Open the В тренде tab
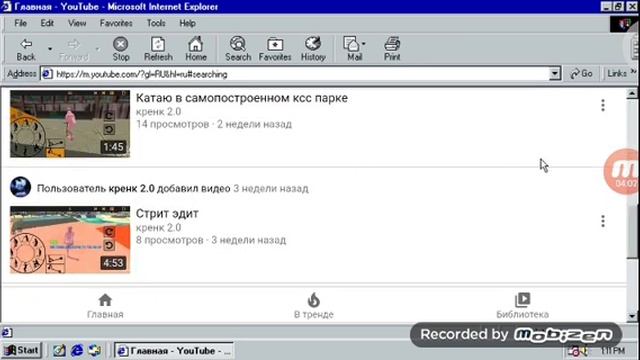Image resolution: width=640 pixels, height=360 pixels. (x=313, y=306)
